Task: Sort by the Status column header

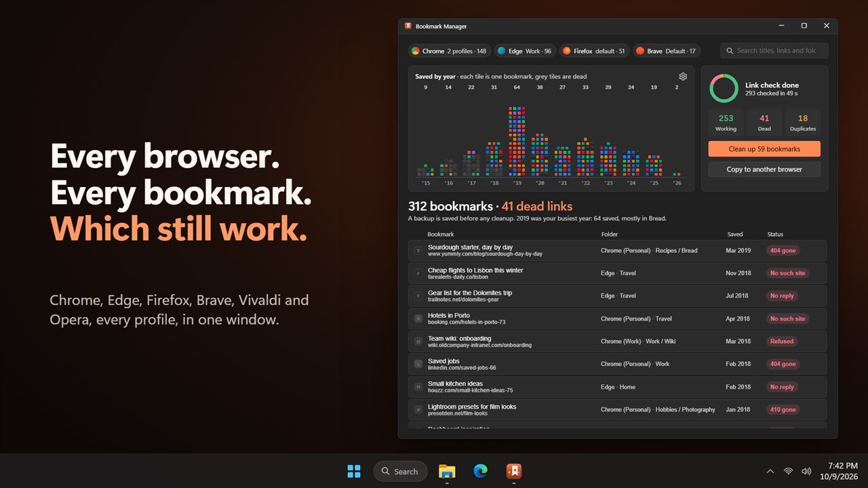Action: (775, 235)
